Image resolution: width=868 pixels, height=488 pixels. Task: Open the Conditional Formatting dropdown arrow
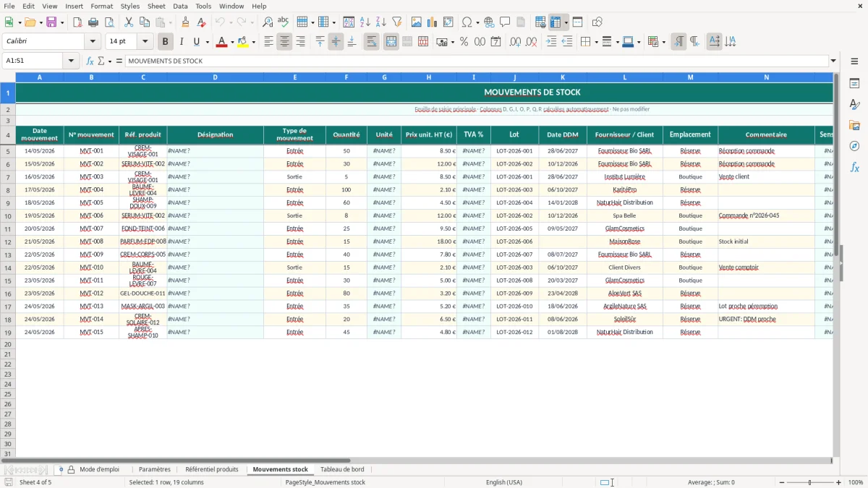coord(663,42)
